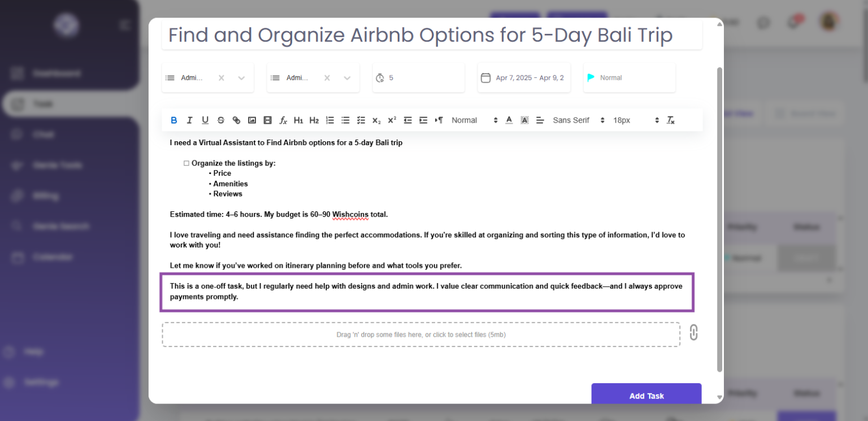Decrease indent of selected text
Screen dimensions: 868x421
407,120
